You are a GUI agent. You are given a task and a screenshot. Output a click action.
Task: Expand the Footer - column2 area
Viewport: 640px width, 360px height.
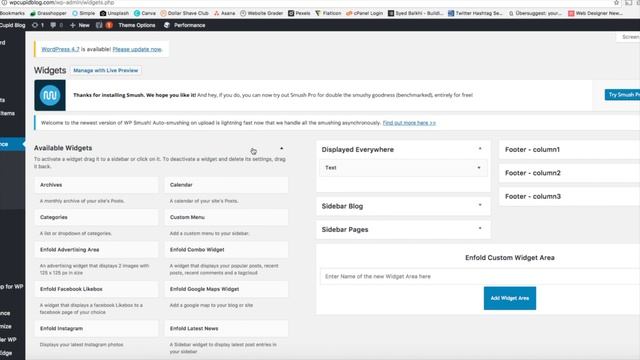pos(569,173)
